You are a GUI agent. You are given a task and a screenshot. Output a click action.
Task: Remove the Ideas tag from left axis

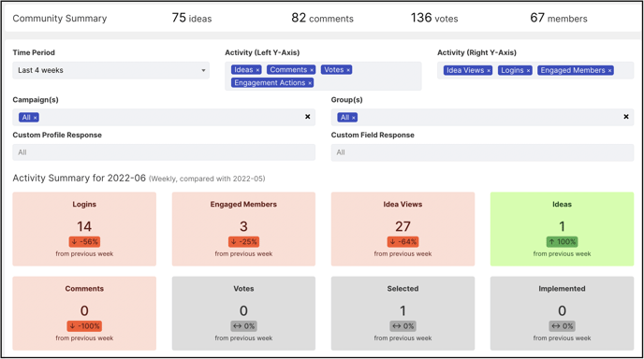click(257, 70)
